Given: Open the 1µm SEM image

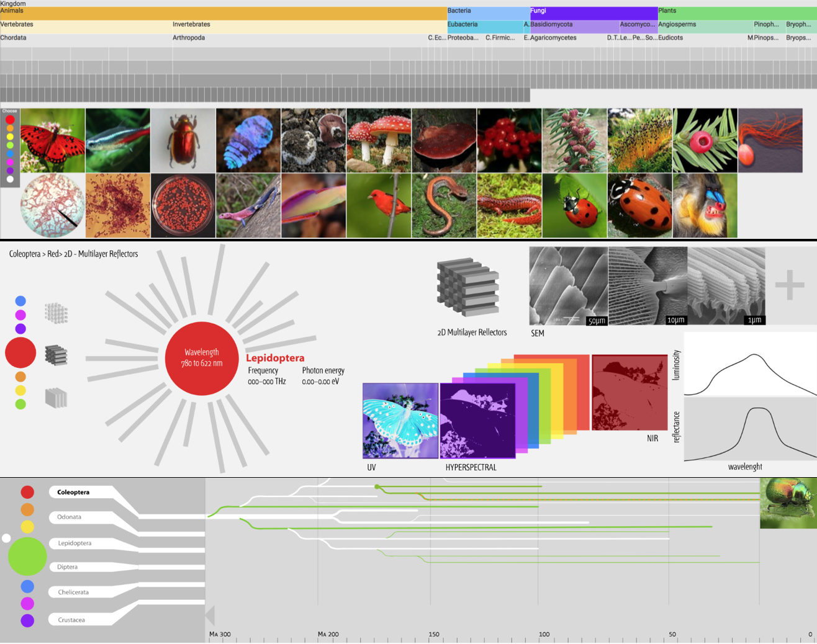Looking at the screenshot, I should click(x=726, y=285).
